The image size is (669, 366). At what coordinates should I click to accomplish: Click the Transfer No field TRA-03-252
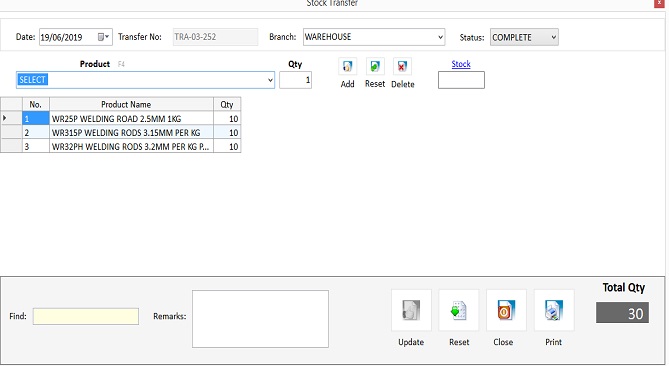pos(215,37)
